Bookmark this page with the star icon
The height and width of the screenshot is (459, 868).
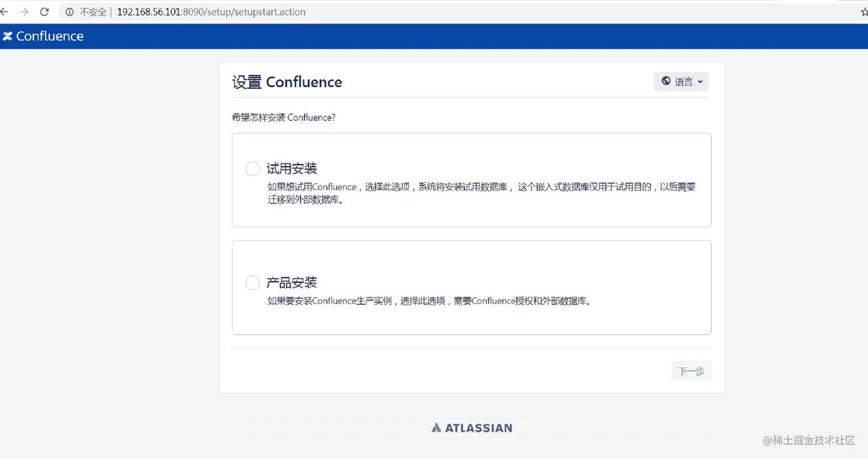(x=865, y=11)
